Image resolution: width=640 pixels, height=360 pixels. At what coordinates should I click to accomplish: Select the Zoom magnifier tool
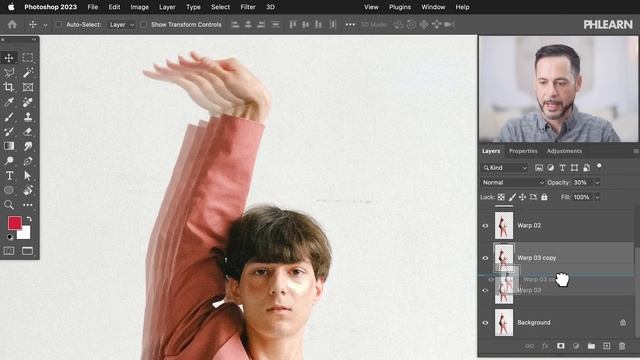9,205
